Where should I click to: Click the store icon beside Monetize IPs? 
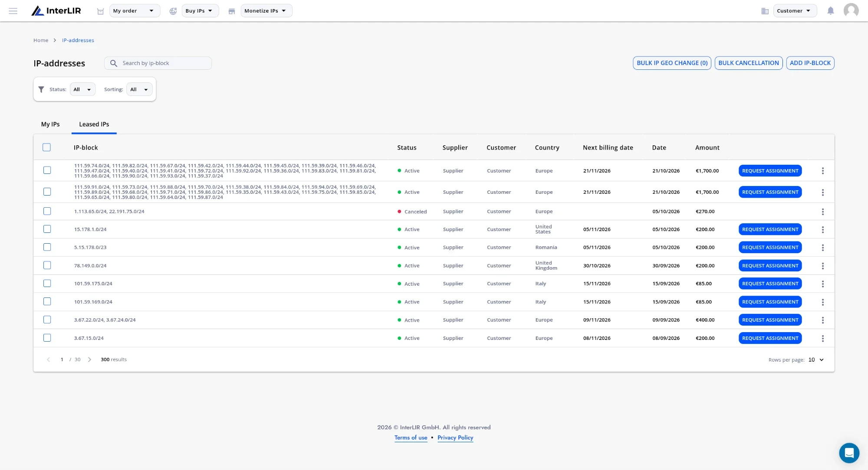click(x=232, y=11)
